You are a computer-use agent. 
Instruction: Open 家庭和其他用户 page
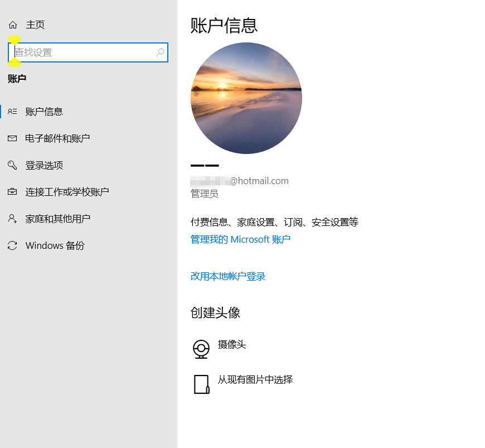click(58, 219)
